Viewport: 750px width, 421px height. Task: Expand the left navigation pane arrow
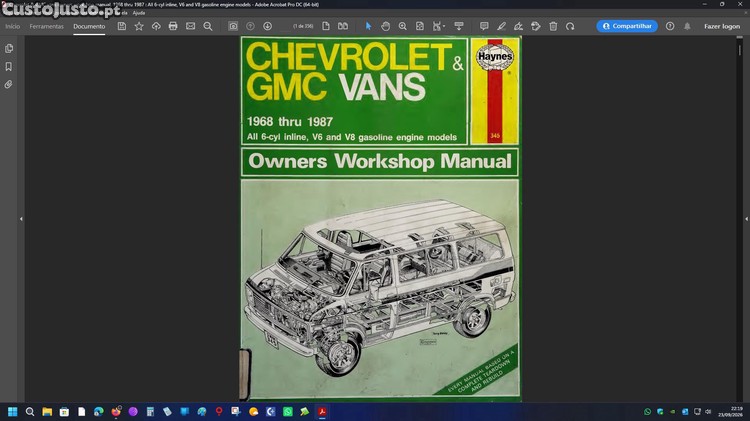(x=21, y=219)
